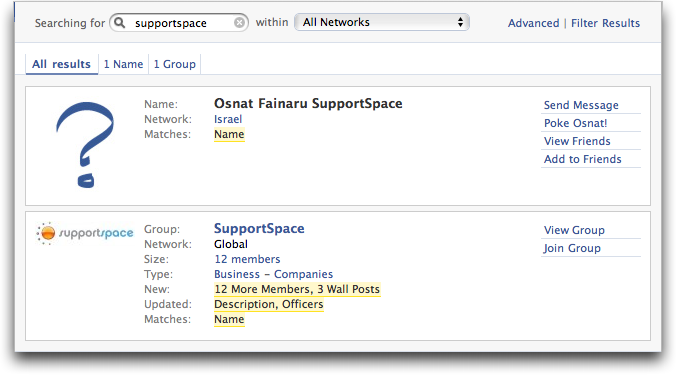Open the SupportSpace group title link
The image size is (676, 375).
point(259,228)
